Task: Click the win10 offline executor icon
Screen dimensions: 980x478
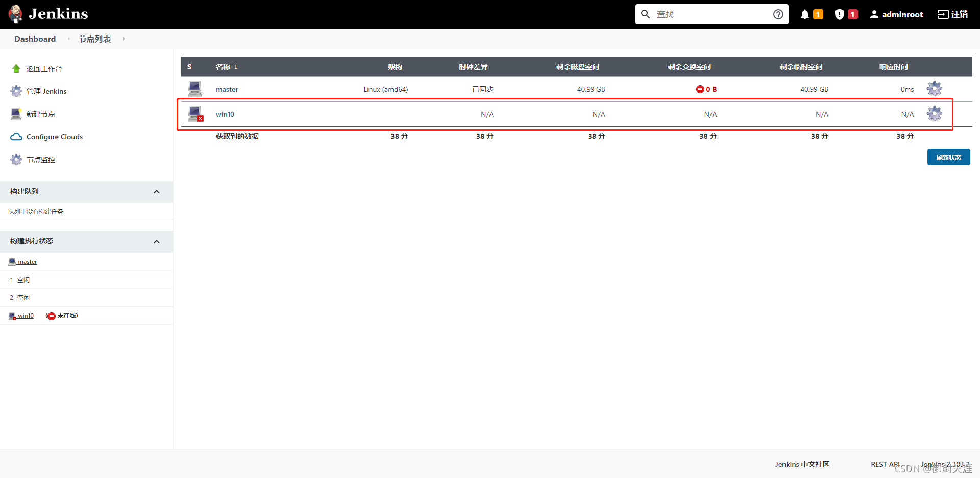Action: point(12,316)
